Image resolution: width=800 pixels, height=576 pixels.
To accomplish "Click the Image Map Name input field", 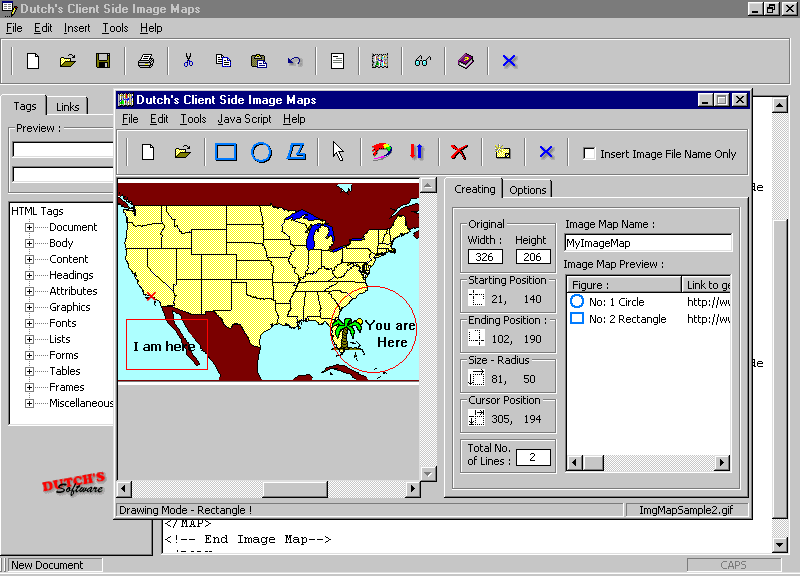I will tap(648, 243).
